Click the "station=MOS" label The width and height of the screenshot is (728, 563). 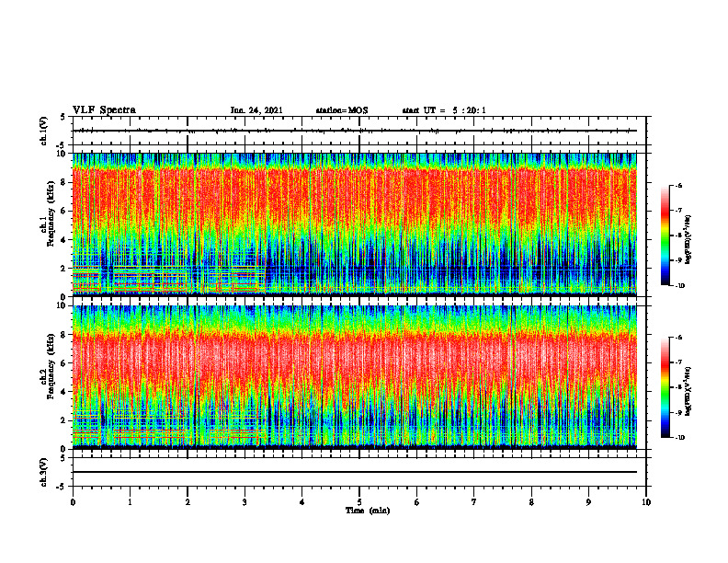(342, 110)
